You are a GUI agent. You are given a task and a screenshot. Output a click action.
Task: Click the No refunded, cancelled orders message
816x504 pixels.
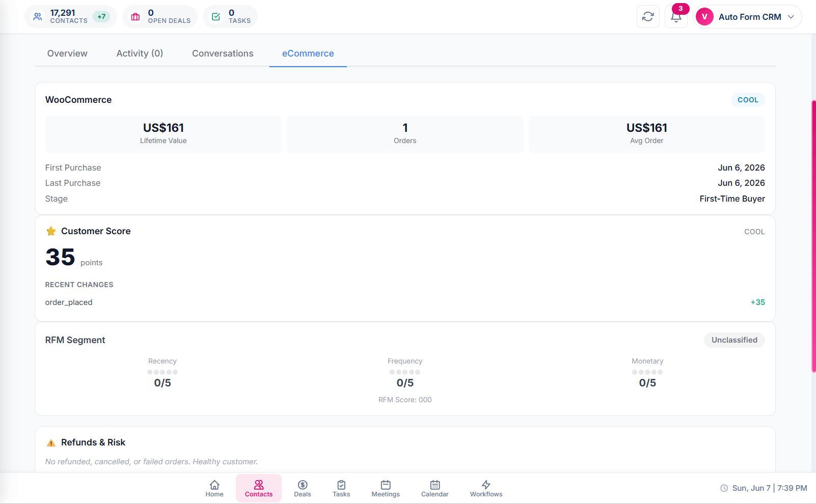tap(151, 462)
